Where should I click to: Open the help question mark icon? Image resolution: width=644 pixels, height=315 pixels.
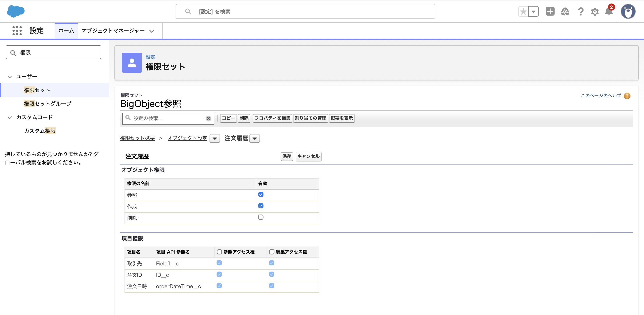click(x=580, y=11)
